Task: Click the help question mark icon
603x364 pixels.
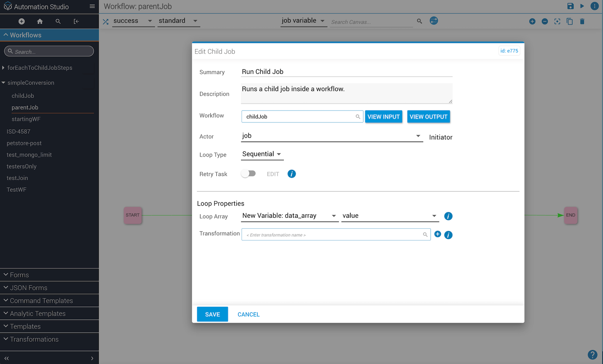Action: [x=592, y=355]
